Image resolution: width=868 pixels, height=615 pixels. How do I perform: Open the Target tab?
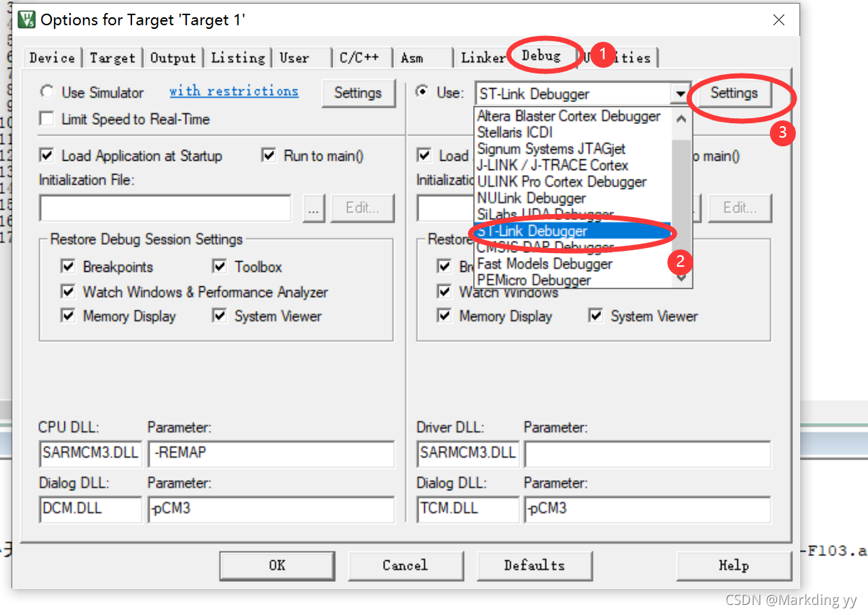pos(113,58)
